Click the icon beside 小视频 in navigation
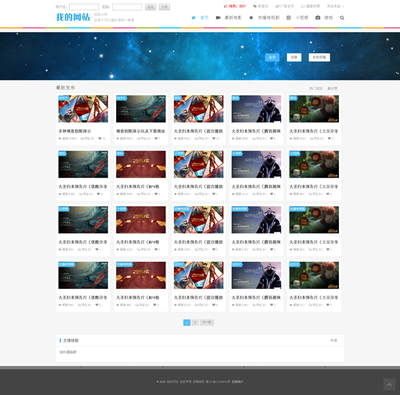This screenshot has width=400, height=395. click(x=289, y=18)
